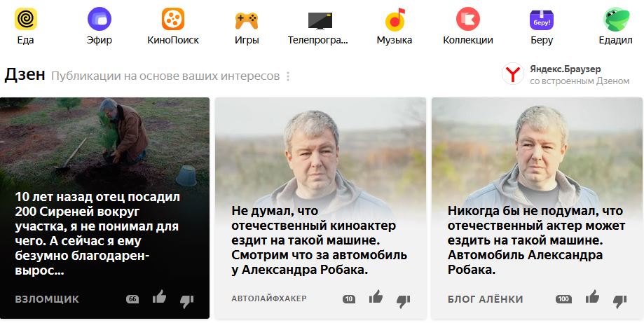Open the Телепрограмма TV icon
The width and height of the screenshot is (644, 323).
[320, 20]
